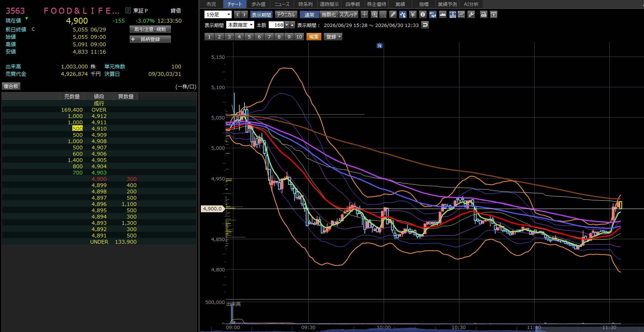Select the pencil drawing tool icon

click(393, 14)
